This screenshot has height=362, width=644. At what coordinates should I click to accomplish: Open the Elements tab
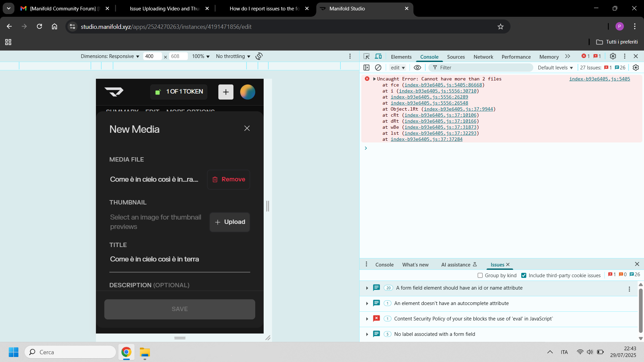[401, 57]
